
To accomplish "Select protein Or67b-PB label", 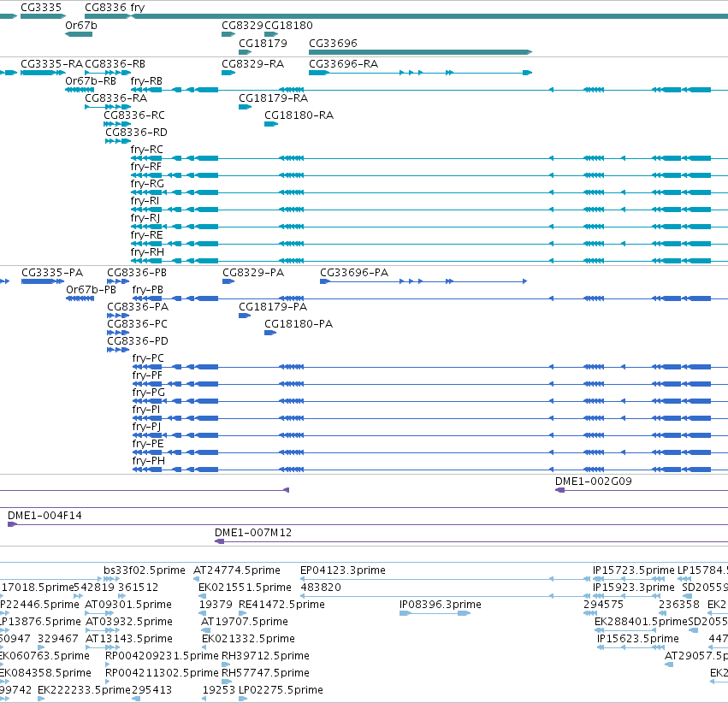I will 91,290.
